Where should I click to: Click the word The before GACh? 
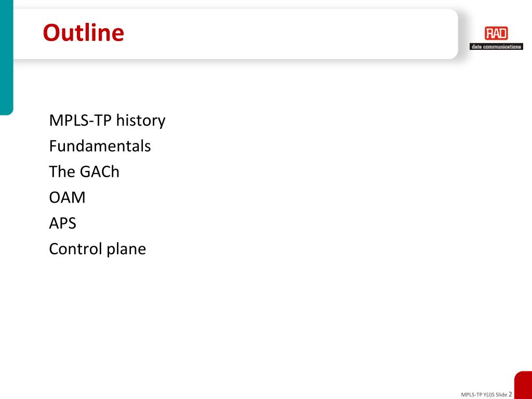[x=62, y=171]
